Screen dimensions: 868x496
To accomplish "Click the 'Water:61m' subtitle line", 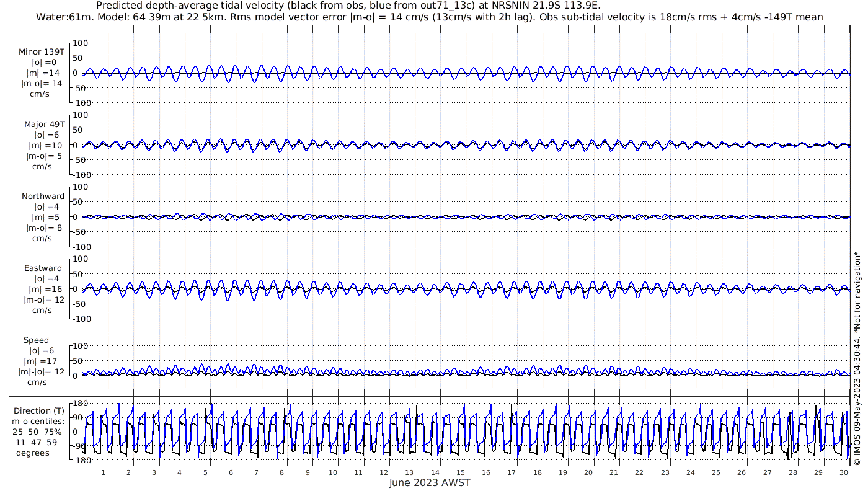I will pyautogui.click(x=430, y=17).
